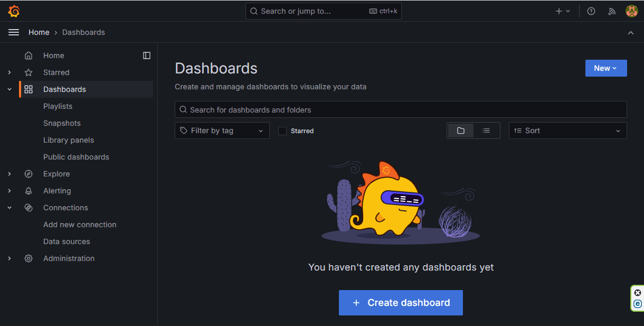
Task: Click Dashboards breadcrumb text
Action: pyautogui.click(x=83, y=32)
